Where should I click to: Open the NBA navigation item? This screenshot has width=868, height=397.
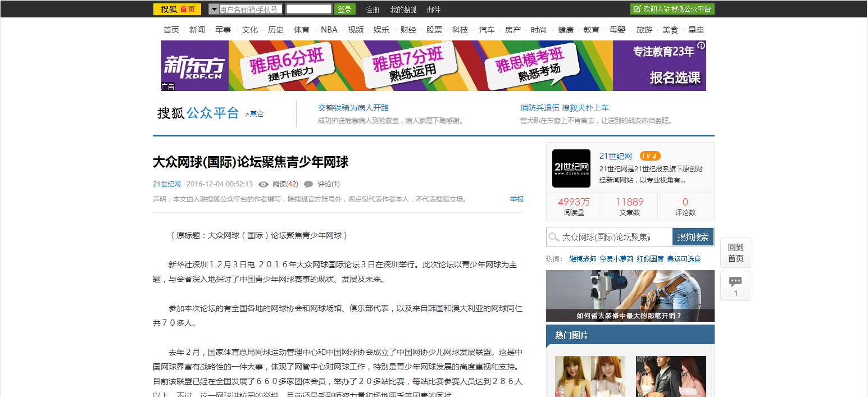(329, 30)
